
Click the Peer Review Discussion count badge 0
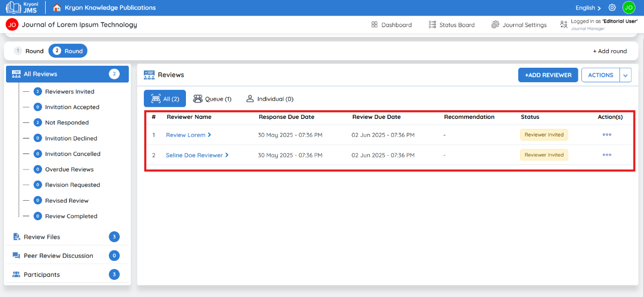[114, 256]
